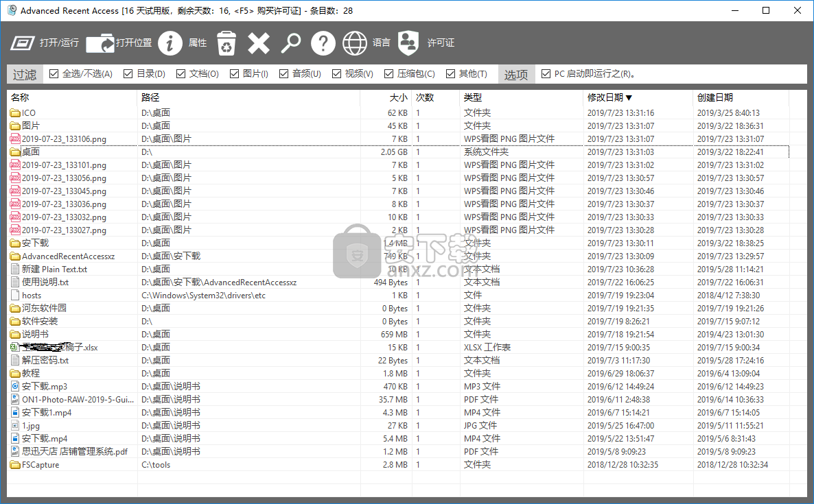Screen dimensions: 814x504
Task: Toggle the Pictures (图片) filter checkbox
Action: coord(234,73)
